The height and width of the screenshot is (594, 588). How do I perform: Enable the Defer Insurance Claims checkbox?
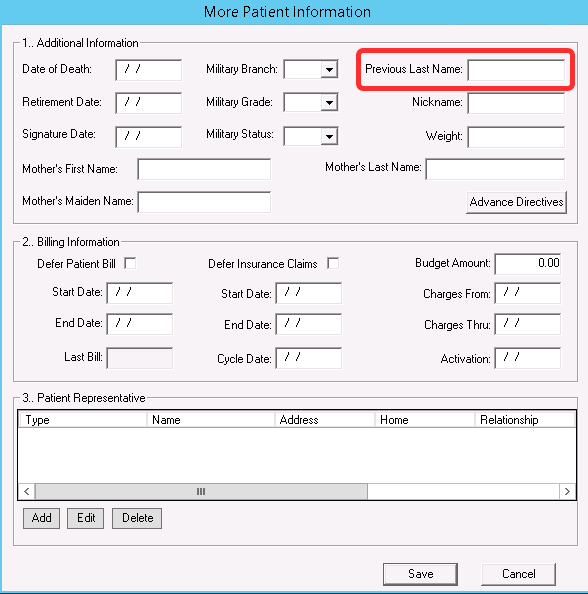click(x=333, y=263)
